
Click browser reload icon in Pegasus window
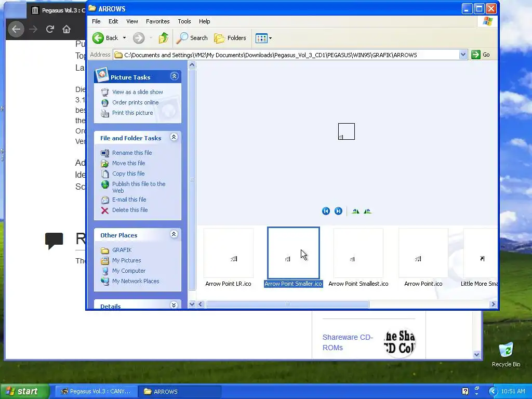tap(50, 29)
